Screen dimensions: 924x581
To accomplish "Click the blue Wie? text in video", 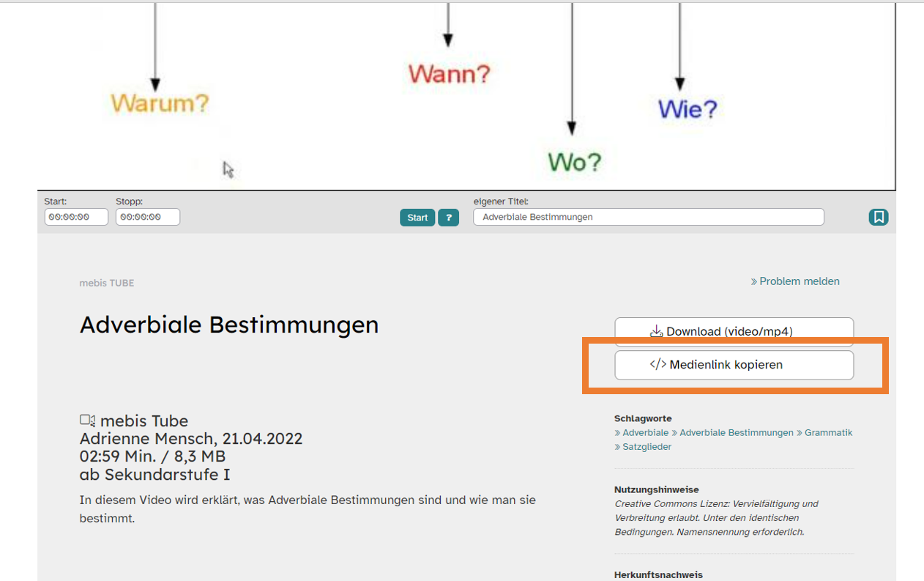I will click(688, 109).
